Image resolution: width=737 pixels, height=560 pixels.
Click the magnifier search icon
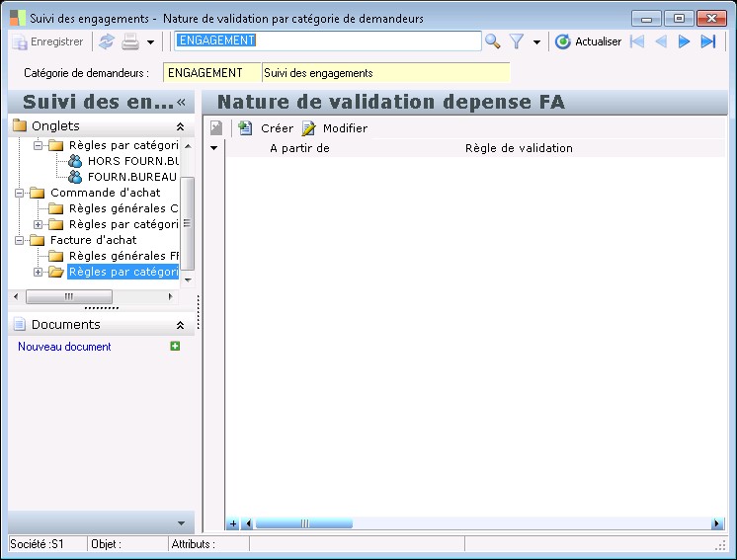[492, 41]
